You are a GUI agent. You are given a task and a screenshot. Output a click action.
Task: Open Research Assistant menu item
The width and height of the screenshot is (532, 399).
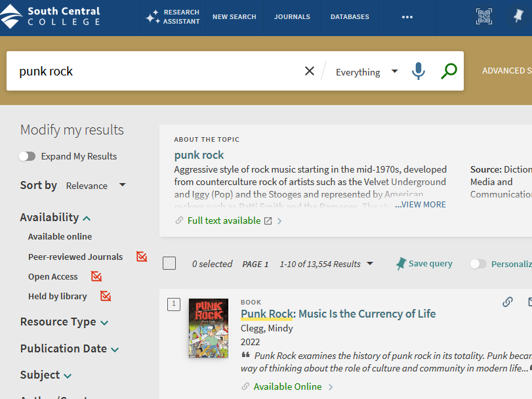(x=173, y=16)
